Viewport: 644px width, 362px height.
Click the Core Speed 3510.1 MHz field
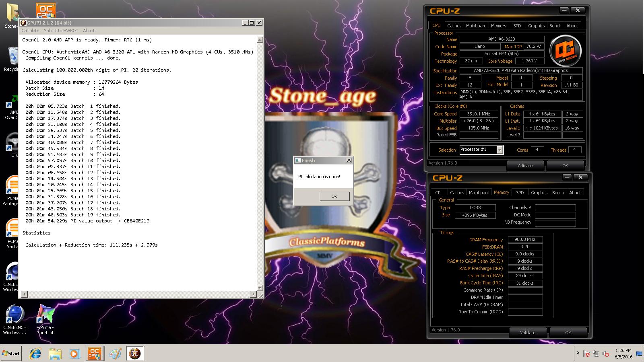[x=479, y=114]
